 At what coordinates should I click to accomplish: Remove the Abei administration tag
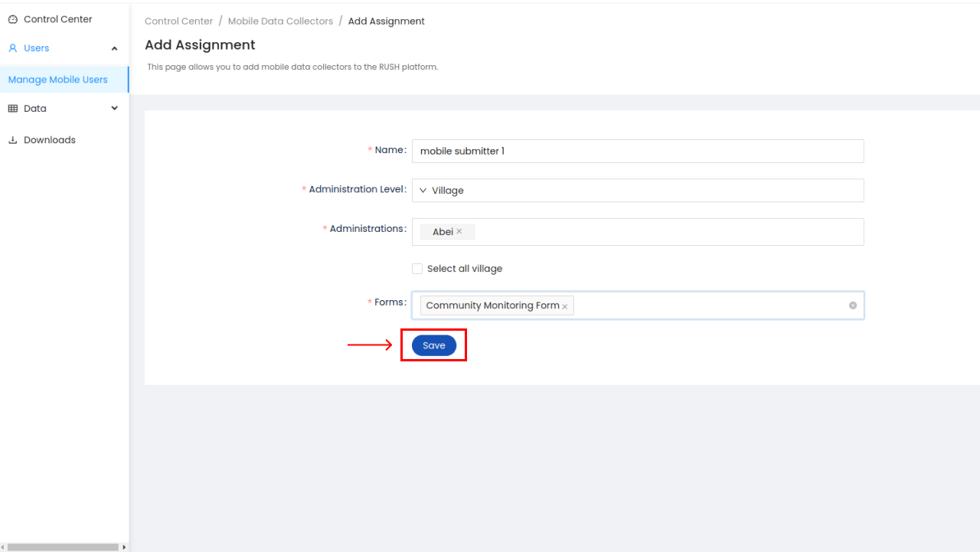click(x=459, y=231)
